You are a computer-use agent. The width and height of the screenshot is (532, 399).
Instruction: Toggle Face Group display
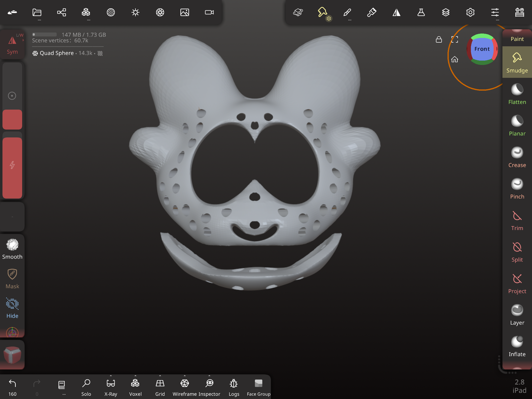(x=259, y=387)
